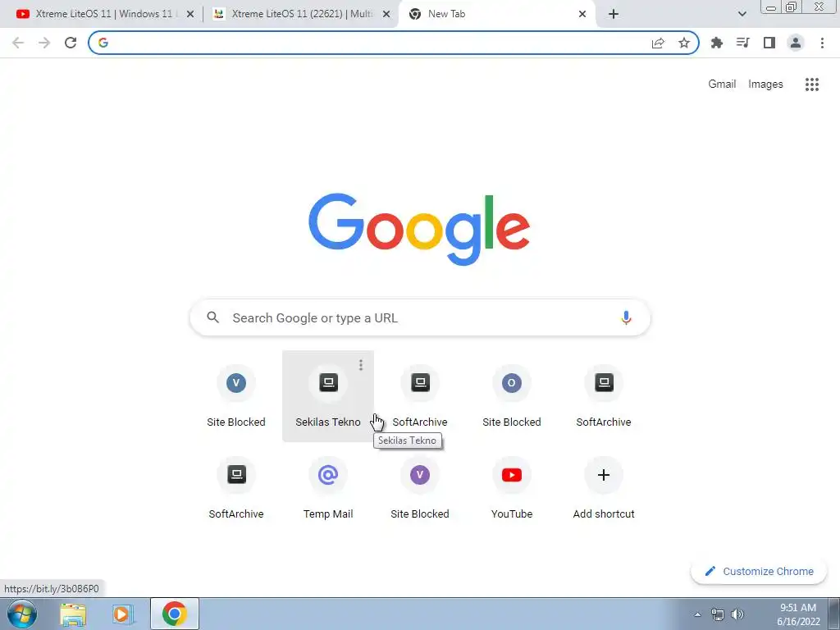Close the Xtreme LiteOS 11 (22621) tab

pos(386,15)
